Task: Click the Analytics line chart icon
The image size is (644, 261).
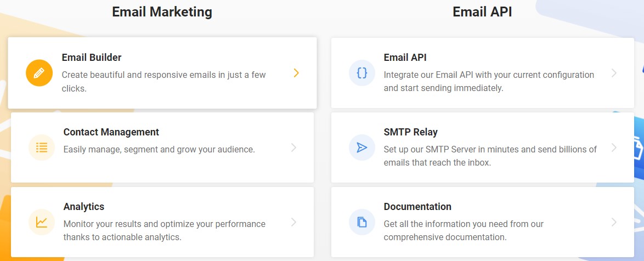Action: (x=42, y=222)
